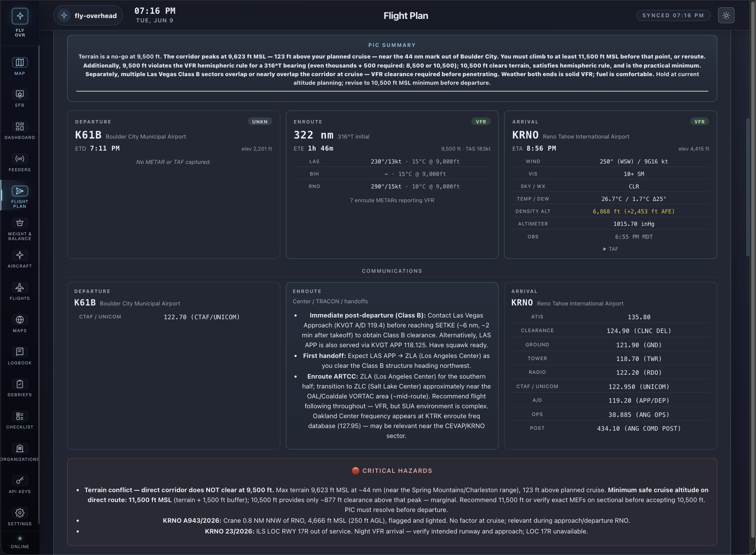
Task: Click the First handoff bullet text
Action: (x=396, y=361)
